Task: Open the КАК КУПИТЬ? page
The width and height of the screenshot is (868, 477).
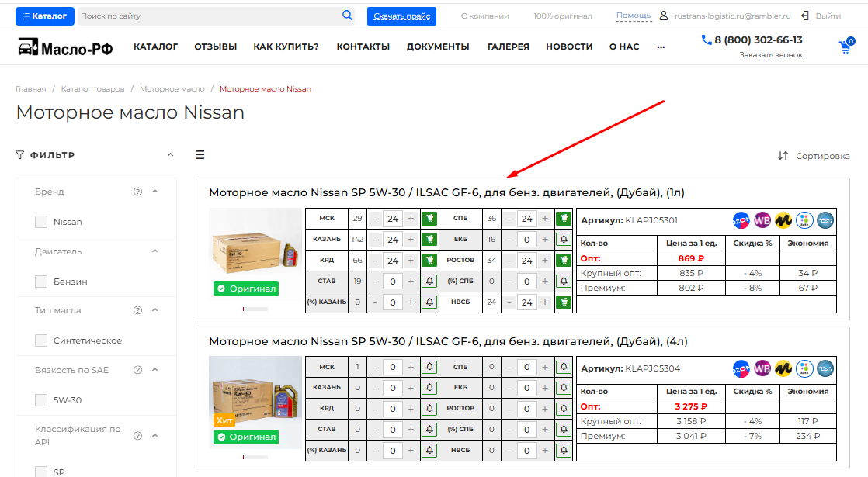Action: tap(286, 47)
